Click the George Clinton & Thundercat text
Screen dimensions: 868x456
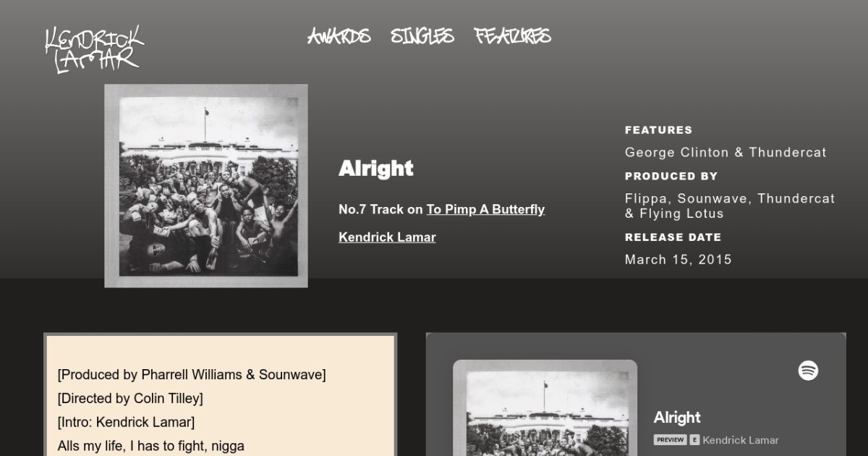[x=726, y=153]
